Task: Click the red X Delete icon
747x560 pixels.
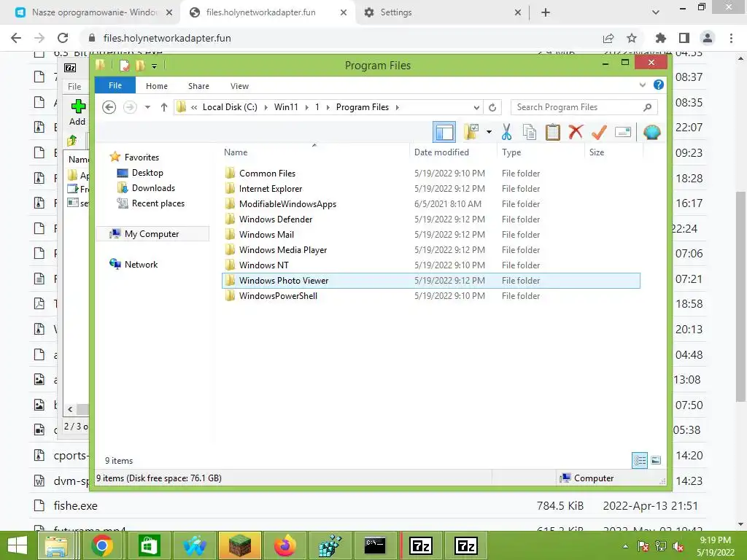Action: [x=576, y=132]
